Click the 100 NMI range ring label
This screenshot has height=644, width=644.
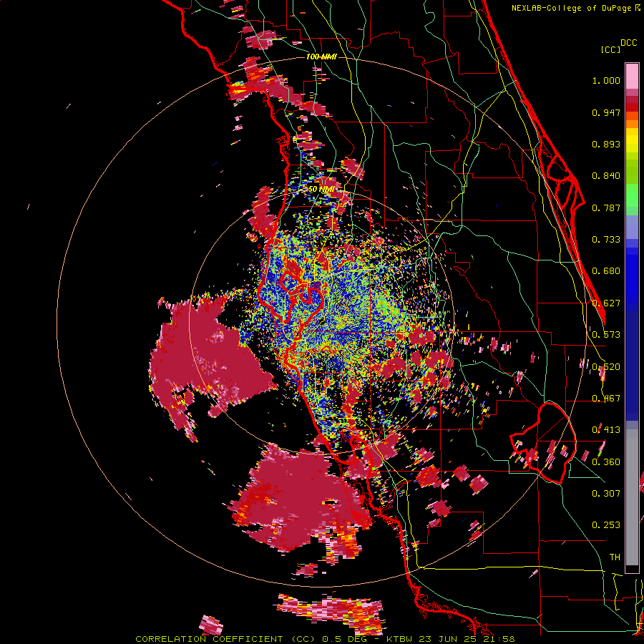click(x=321, y=57)
